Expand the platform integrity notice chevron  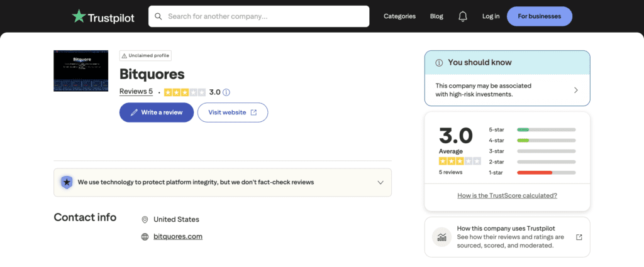tap(380, 182)
